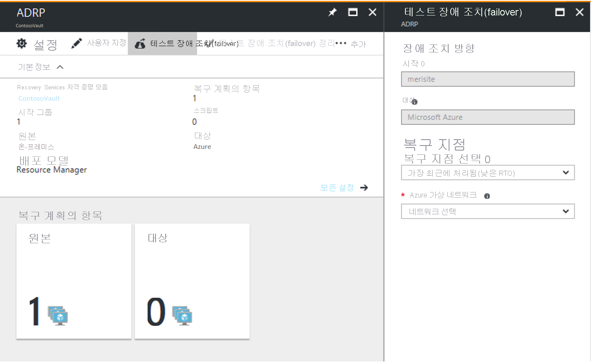This screenshot has width=592, height=364.
Task: Click the 배포 모델 label
Action: 44,161
